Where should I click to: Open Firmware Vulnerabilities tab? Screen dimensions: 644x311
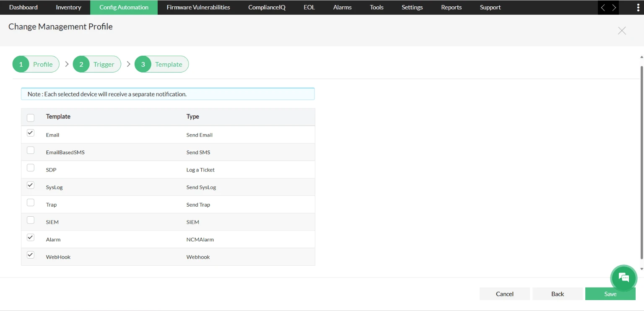(x=198, y=8)
